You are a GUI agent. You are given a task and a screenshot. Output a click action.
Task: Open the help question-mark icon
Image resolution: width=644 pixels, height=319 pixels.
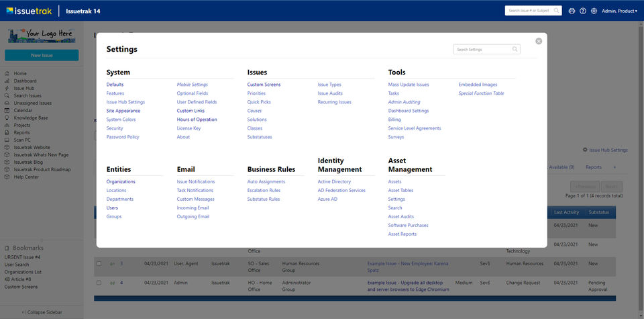click(x=583, y=11)
